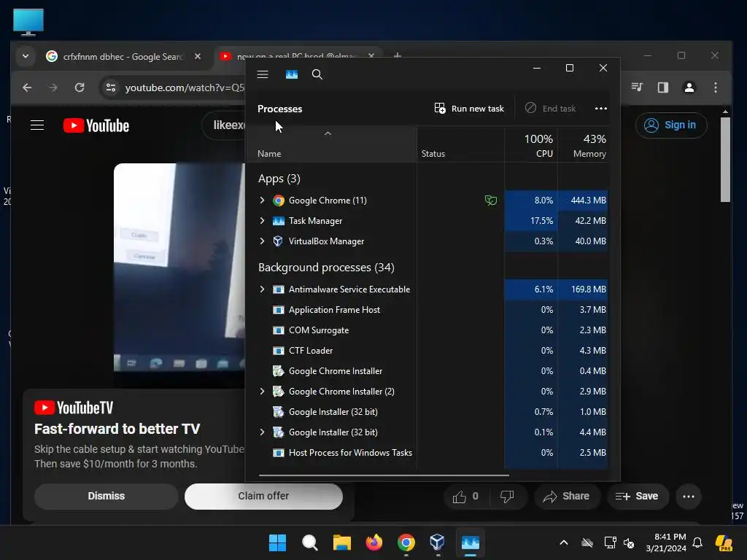
Task: Click the efficiency mode leaf icon
Action: 491,201
